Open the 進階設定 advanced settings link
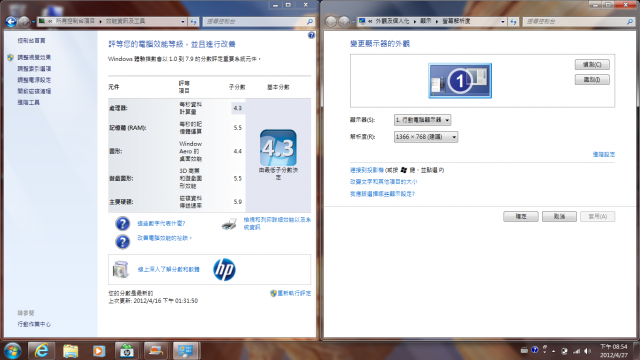This screenshot has width=640, height=360. [604, 154]
